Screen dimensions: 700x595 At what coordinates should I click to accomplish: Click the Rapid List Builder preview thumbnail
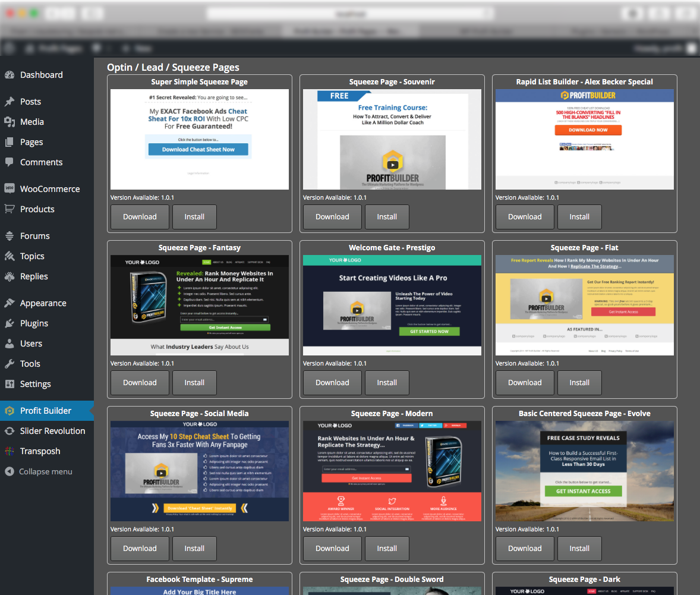584,139
